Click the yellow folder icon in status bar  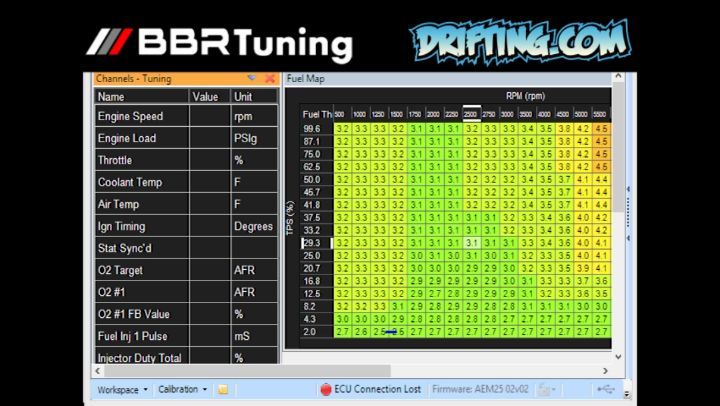(x=223, y=389)
